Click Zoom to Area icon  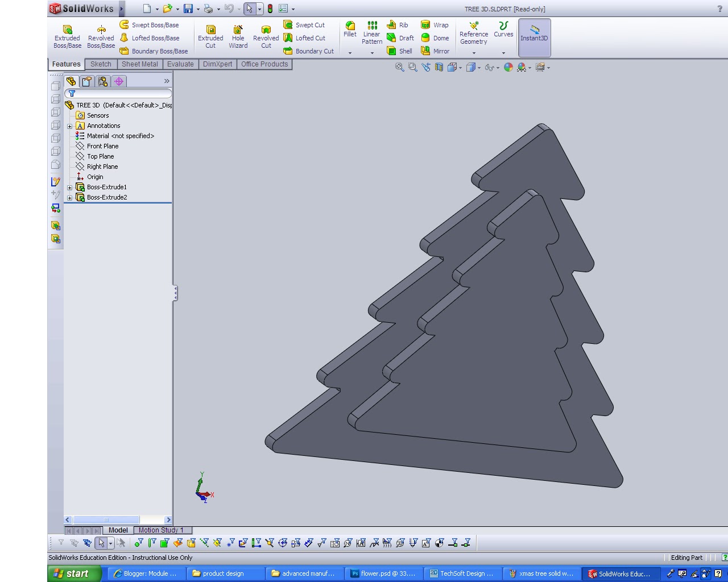click(x=412, y=67)
